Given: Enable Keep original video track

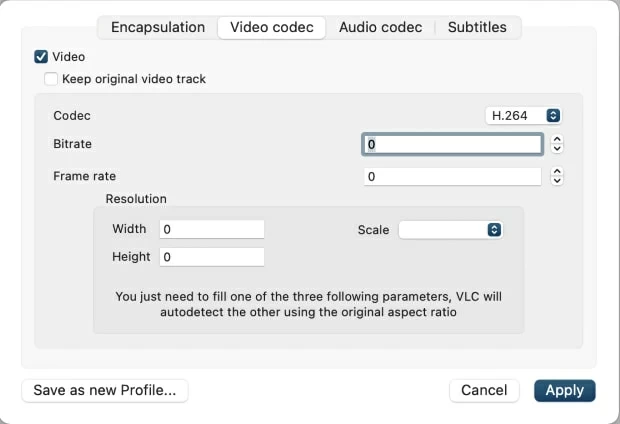Looking at the screenshot, I should pyautogui.click(x=51, y=78).
